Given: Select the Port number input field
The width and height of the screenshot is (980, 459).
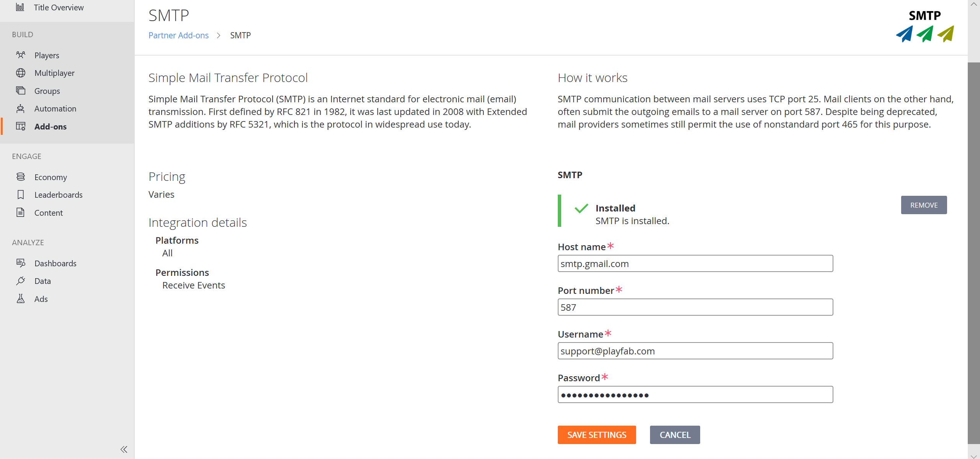Looking at the screenshot, I should coord(695,307).
